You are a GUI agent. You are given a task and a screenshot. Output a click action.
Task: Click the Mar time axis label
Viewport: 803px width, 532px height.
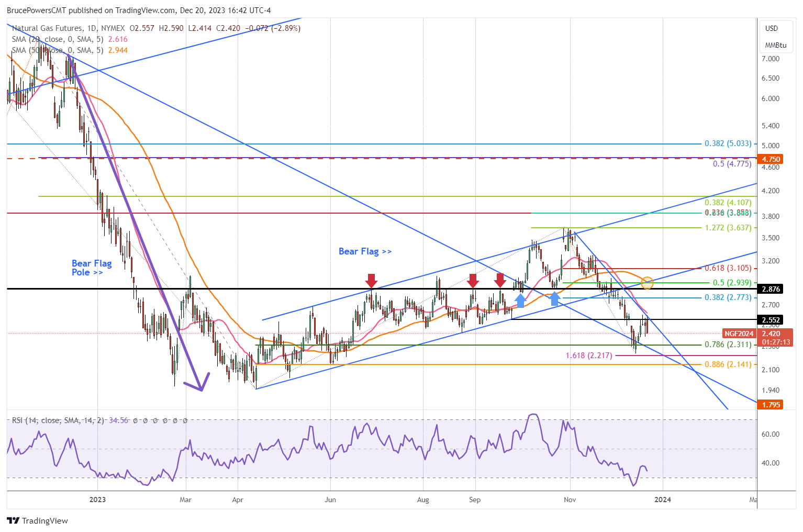pos(185,500)
